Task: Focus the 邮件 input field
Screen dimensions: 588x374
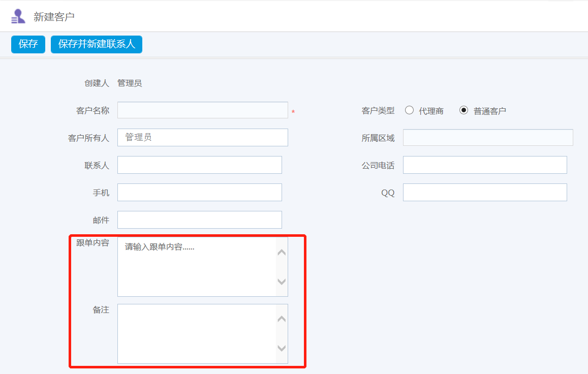Action: tap(199, 220)
